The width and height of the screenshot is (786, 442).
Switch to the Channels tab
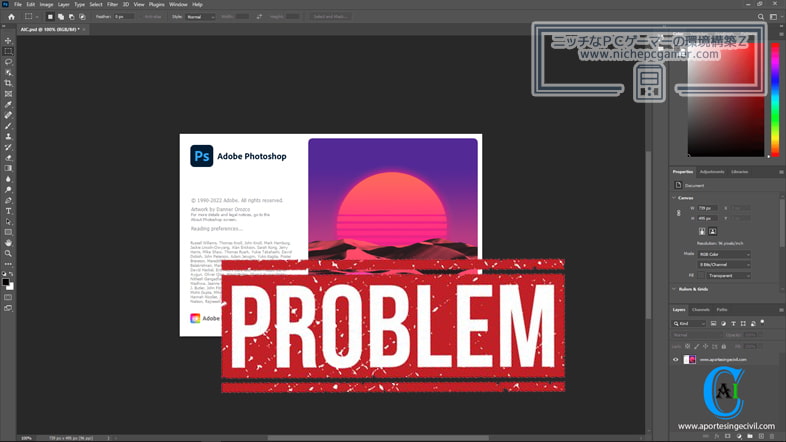(700, 310)
